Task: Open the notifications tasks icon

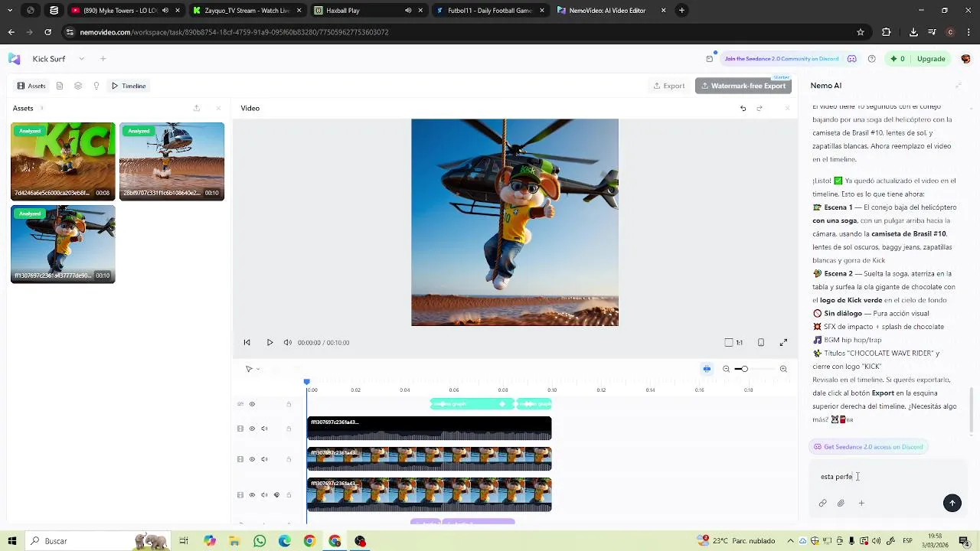Action: 710,59
